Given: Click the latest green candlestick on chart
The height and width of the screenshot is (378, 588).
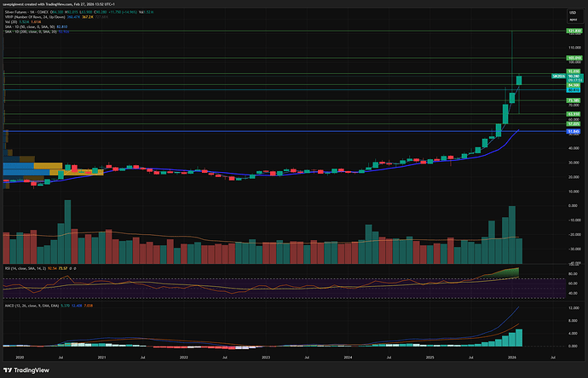Looking at the screenshot, I should [519, 80].
